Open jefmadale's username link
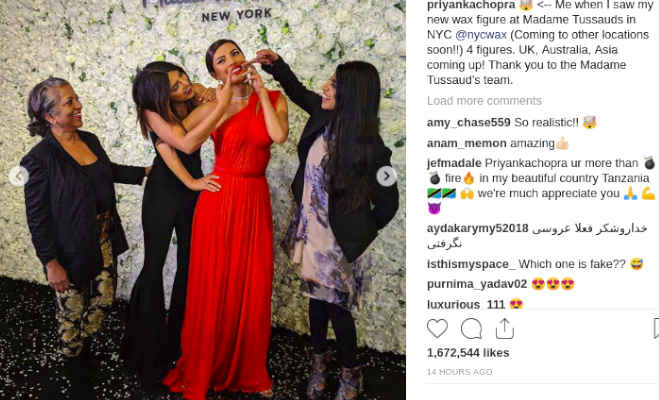Screen dimensions: 659x400 click(x=454, y=163)
